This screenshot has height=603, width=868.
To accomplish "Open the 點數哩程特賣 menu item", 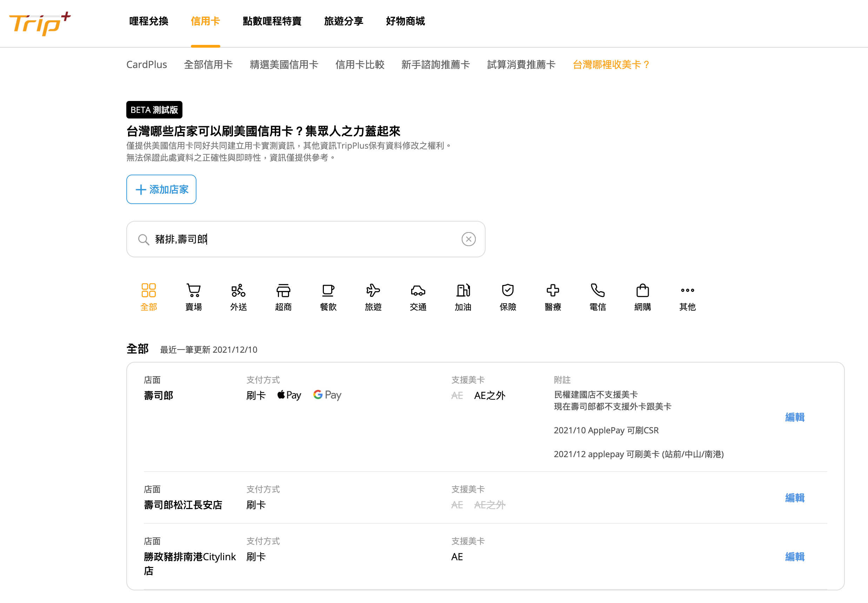I will pyautogui.click(x=272, y=21).
